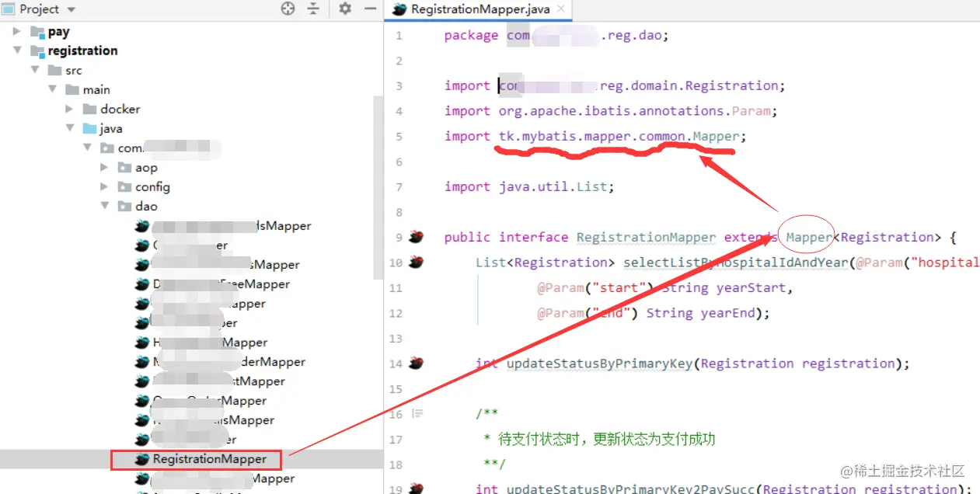Screen dimensions: 980x494
Task: Click MyBatis gutter icon on line 19
Action: [x=417, y=489]
